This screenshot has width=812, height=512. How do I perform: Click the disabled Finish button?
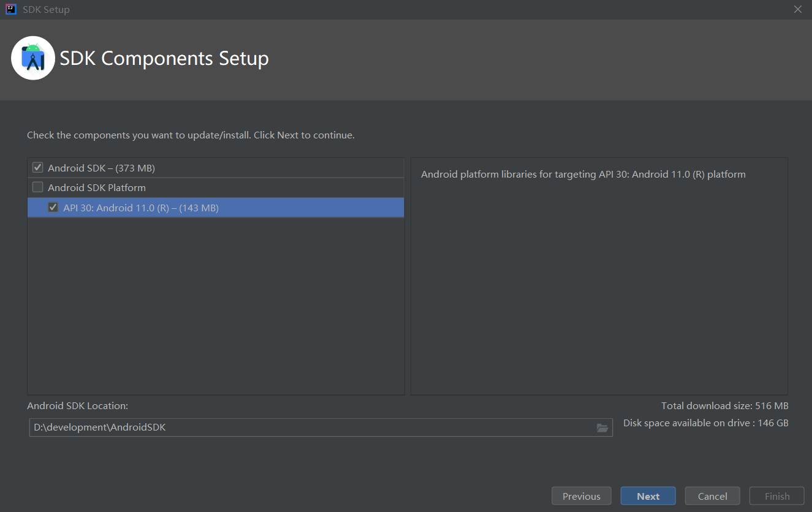point(777,496)
